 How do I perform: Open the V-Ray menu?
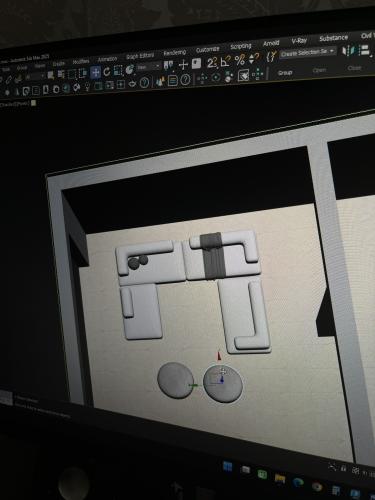coord(299,41)
